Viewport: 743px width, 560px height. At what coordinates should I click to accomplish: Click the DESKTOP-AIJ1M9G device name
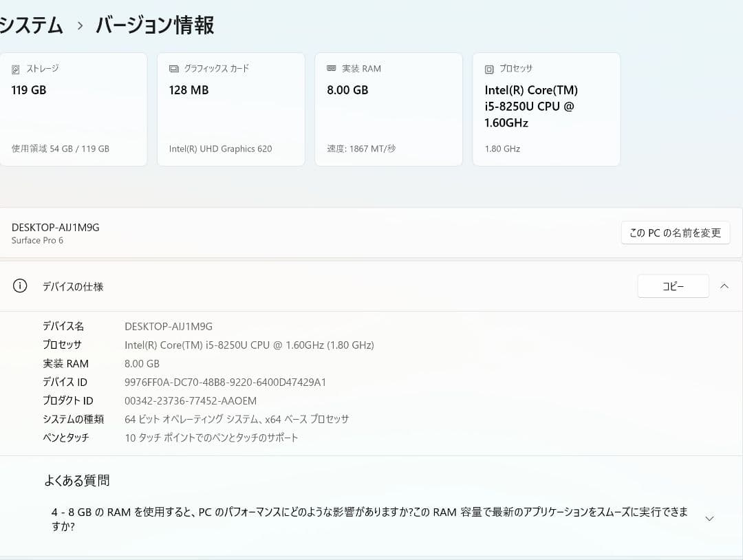[56, 227]
